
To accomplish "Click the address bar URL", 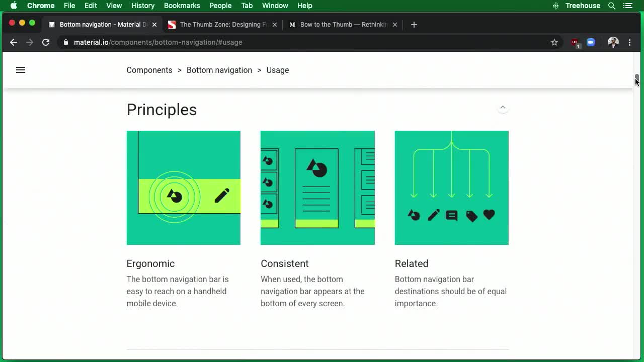I will pyautogui.click(x=158, y=42).
